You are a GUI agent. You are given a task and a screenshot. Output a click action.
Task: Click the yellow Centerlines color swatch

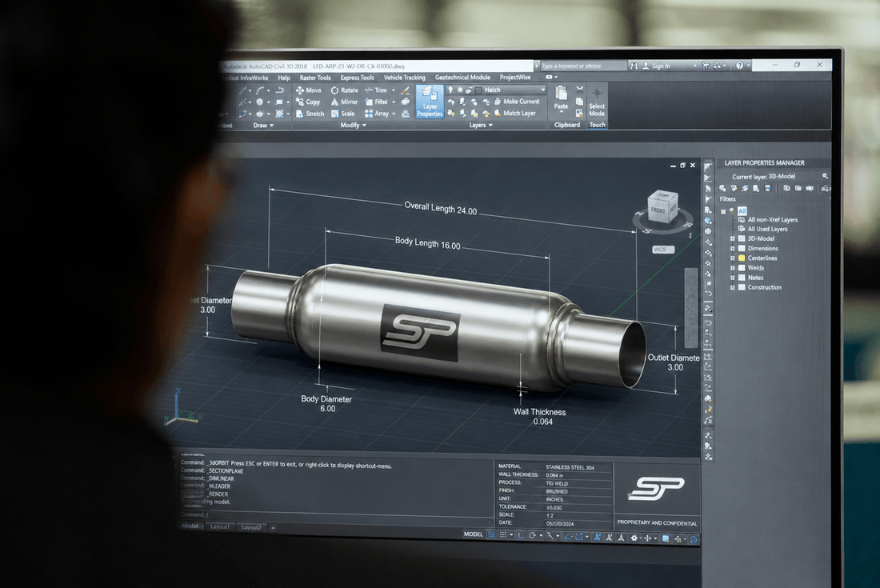[x=742, y=258]
